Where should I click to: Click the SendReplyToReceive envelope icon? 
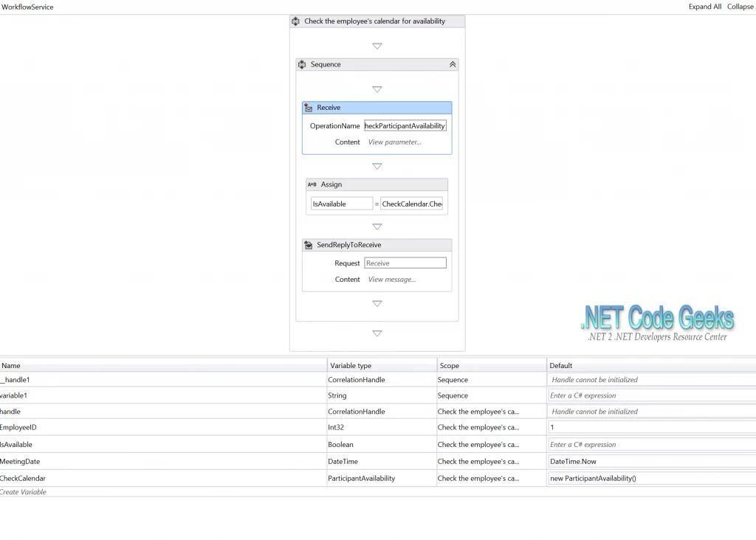pos(308,244)
